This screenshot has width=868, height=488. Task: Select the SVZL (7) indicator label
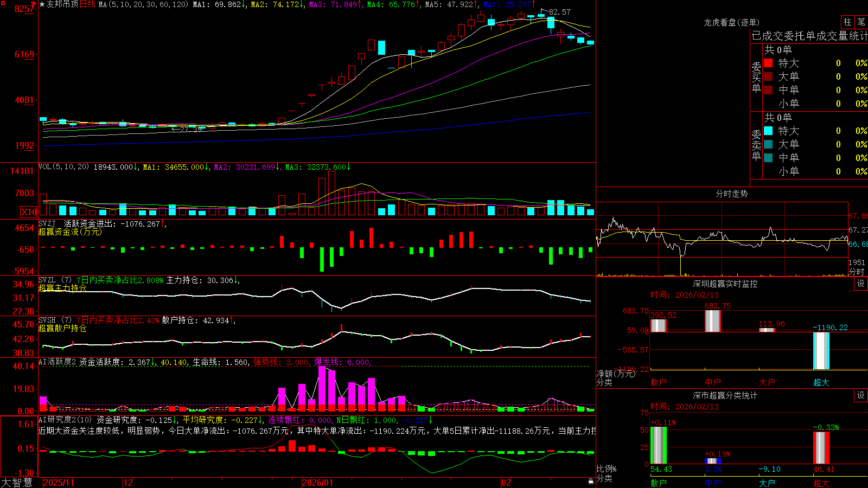point(55,280)
